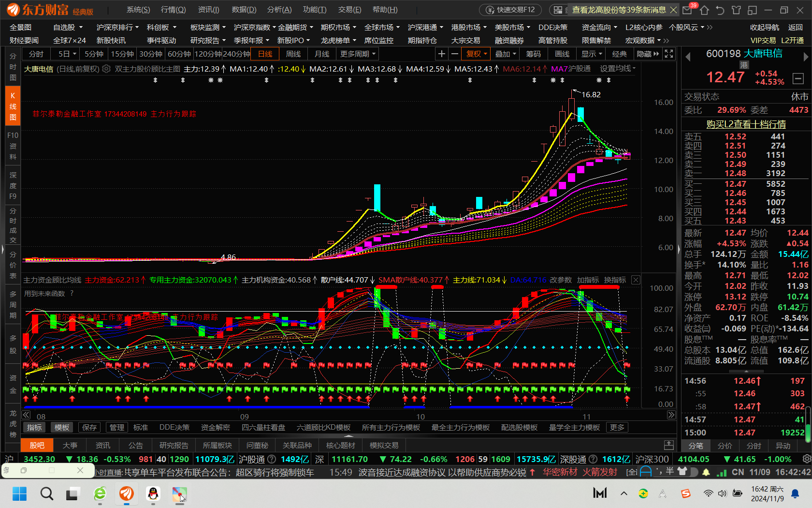The height and width of the screenshot is (508, 812).
Task: Click the back/undo arrow icon
Action: click(x=720, y=10)
